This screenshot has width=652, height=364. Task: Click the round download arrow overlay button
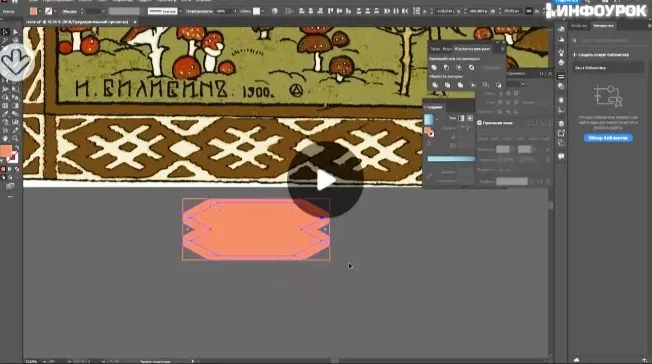pyautogui.click(x=16, y=62)
